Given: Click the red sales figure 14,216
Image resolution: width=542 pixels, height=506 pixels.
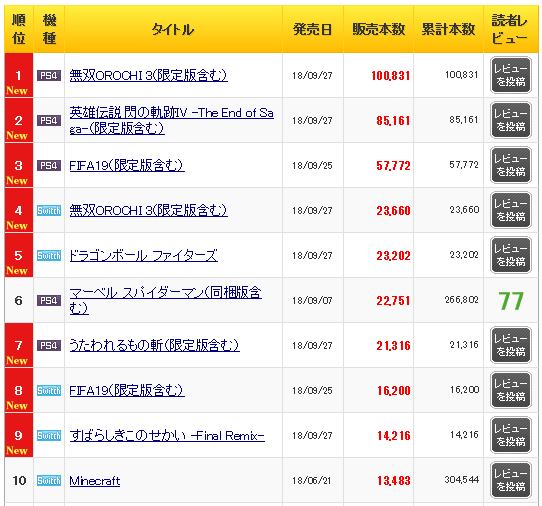Looking at the screenshot, I should coord(394,436).
